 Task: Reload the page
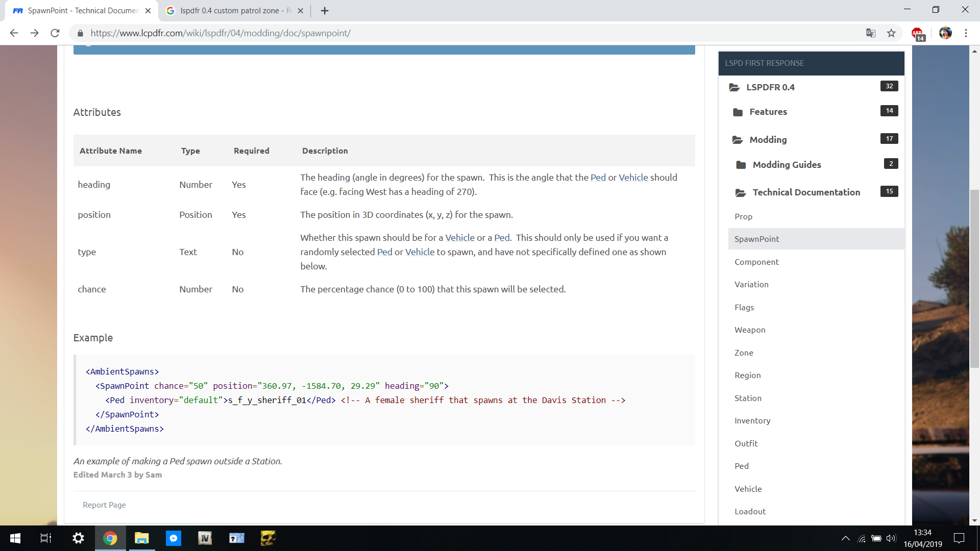point(55,33)
